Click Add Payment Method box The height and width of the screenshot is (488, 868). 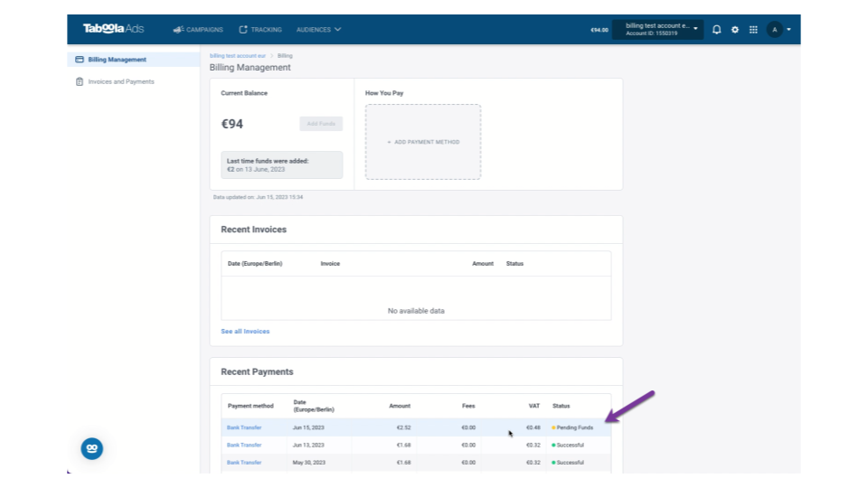pyautogui.click(x=423, y=142)
